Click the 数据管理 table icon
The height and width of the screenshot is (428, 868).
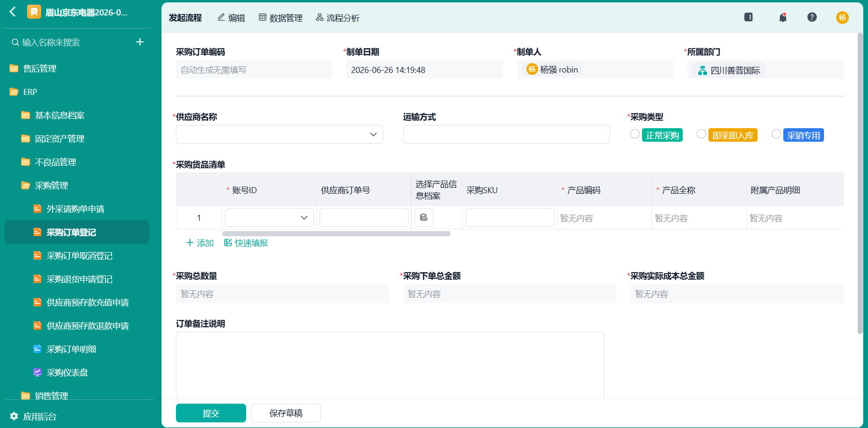tap(263, 17)
